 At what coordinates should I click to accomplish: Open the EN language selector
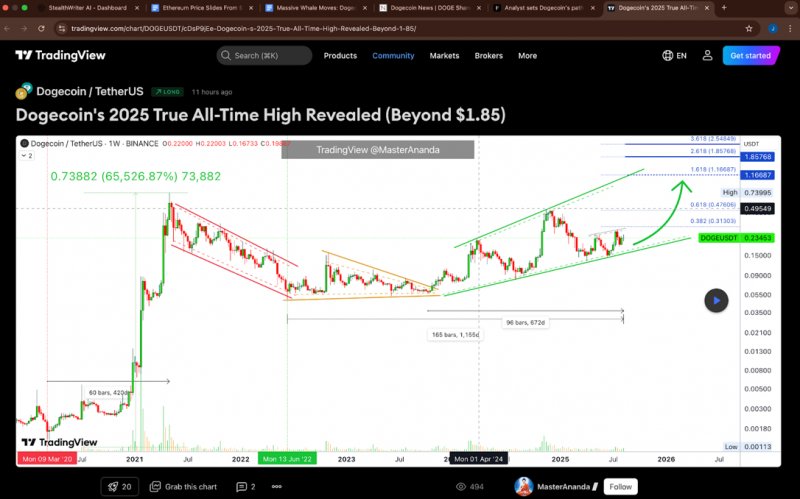[674, 56]
